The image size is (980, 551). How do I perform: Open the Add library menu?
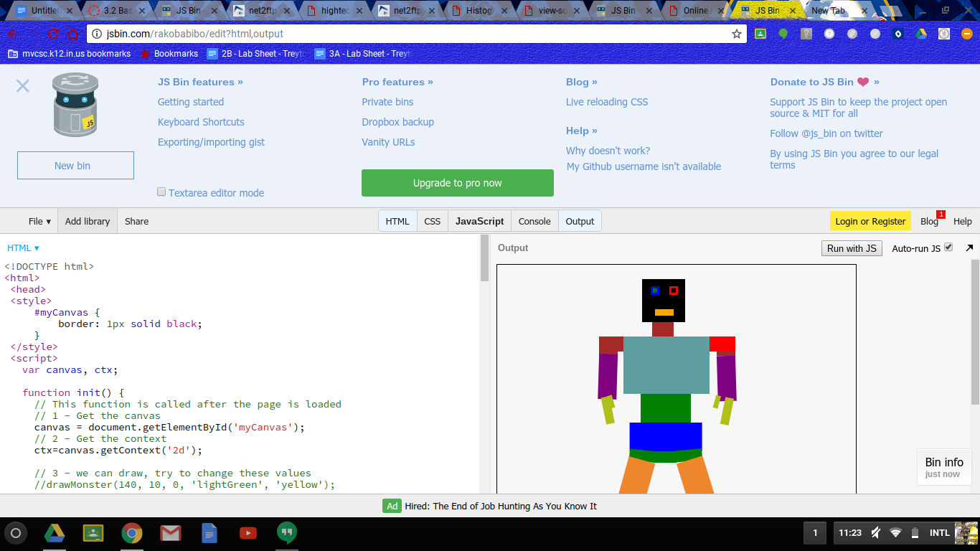[88, 221]
